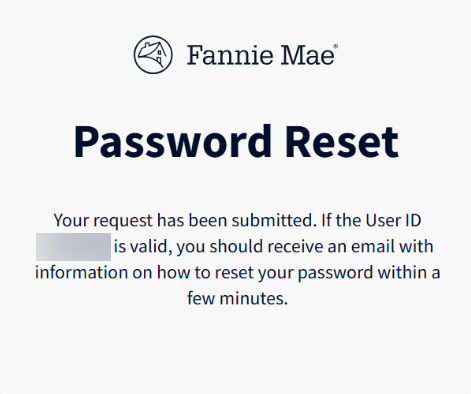Click the word "Mae" in the logo
Viewport: 471px width, 394px height.
coord(308,55)
